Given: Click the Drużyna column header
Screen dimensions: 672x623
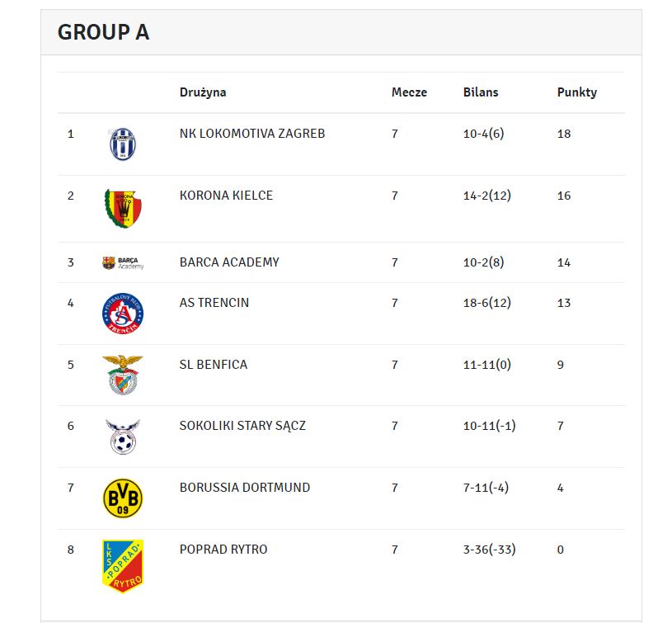Looking at the screenshot, I should 203,92.
